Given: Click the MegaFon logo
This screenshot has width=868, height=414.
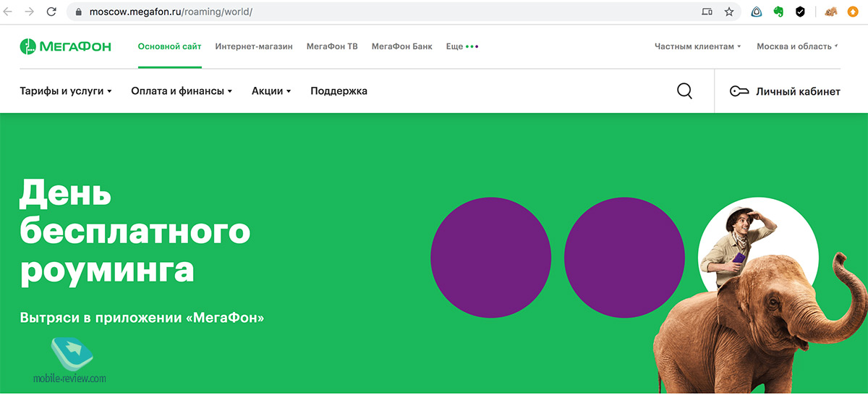Looking at the screenshot, I should pyautogui.click(x=66, y=46).
